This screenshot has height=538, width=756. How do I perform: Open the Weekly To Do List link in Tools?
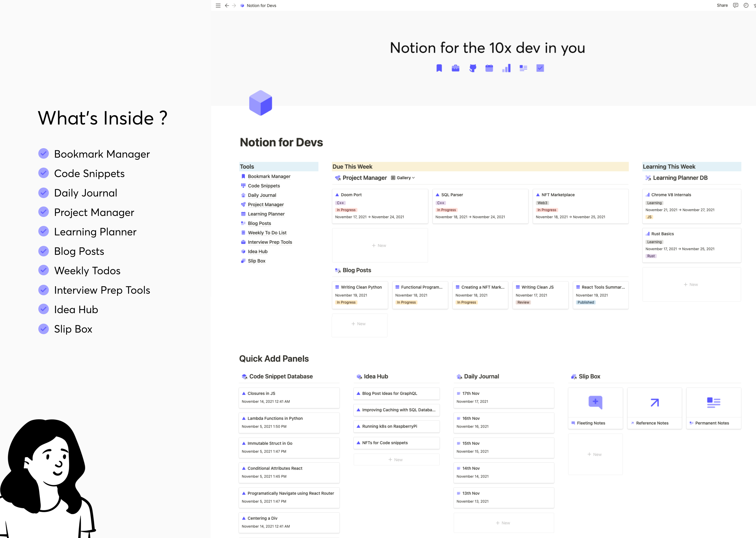pyautogui.click(x=267, y=232)
